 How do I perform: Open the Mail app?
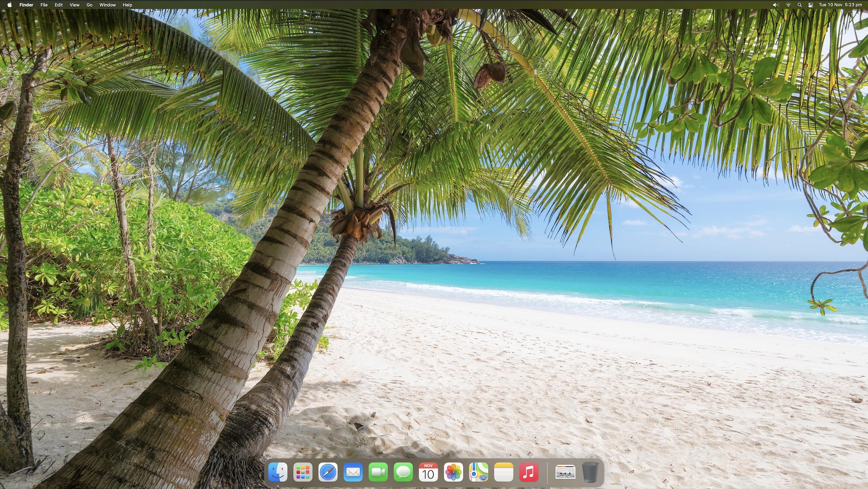coord(353,472)
